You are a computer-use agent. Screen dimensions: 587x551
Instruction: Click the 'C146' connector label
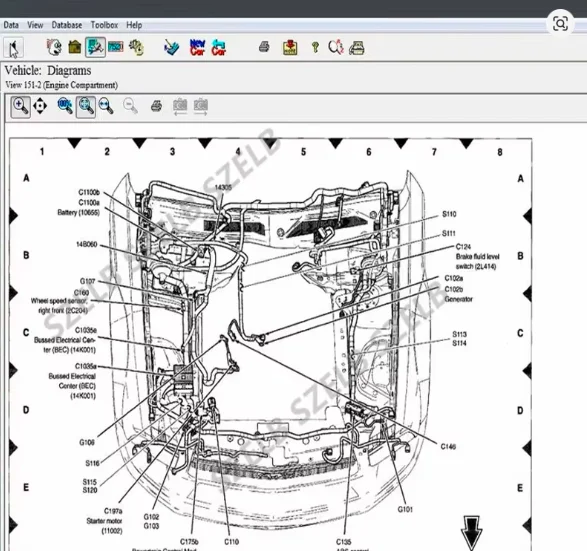[x=448, y=447]
